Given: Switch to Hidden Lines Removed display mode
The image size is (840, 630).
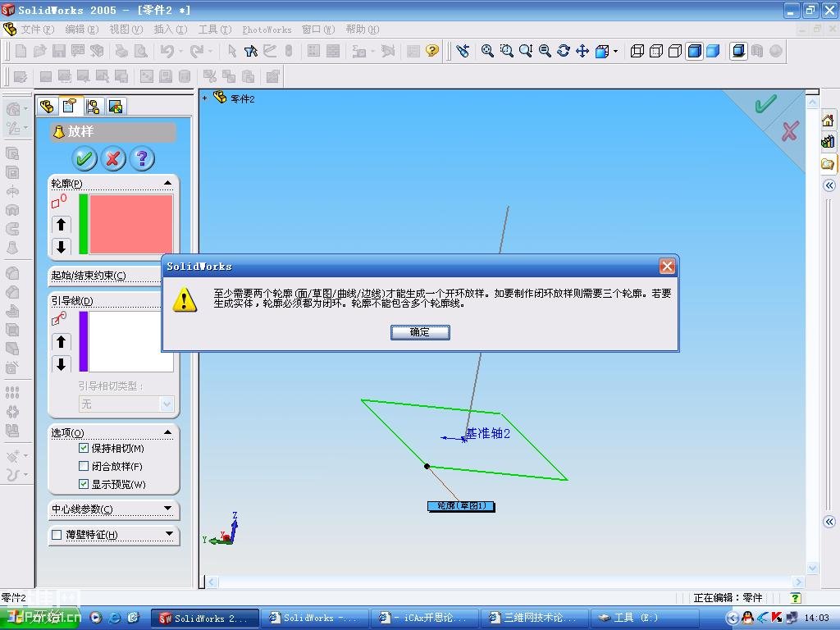Looking at the screenshot, I should [x=675, y=51].
